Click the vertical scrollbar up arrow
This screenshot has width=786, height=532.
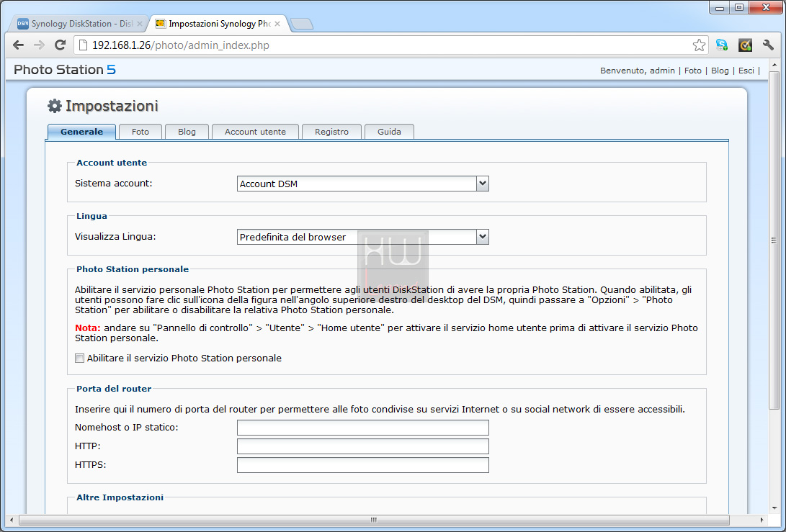point(774,65)
